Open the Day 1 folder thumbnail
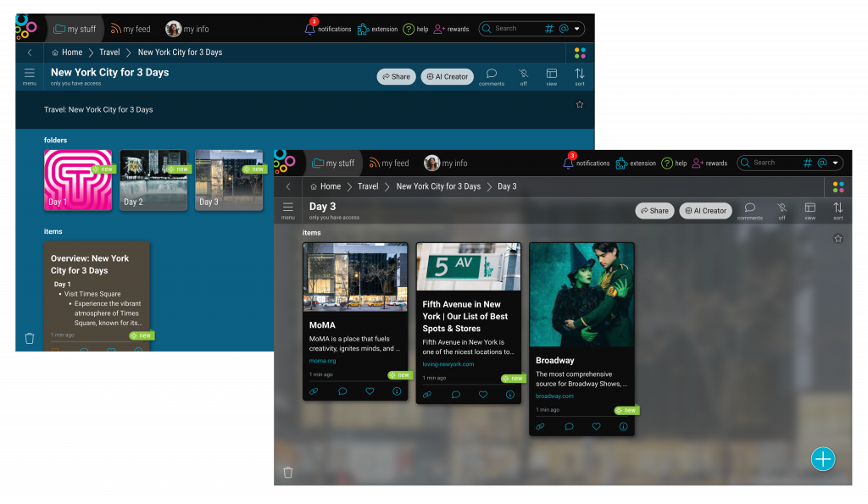The height and width of the screenshot is (504, 868). pyautogui.click(x=78, y=180)
